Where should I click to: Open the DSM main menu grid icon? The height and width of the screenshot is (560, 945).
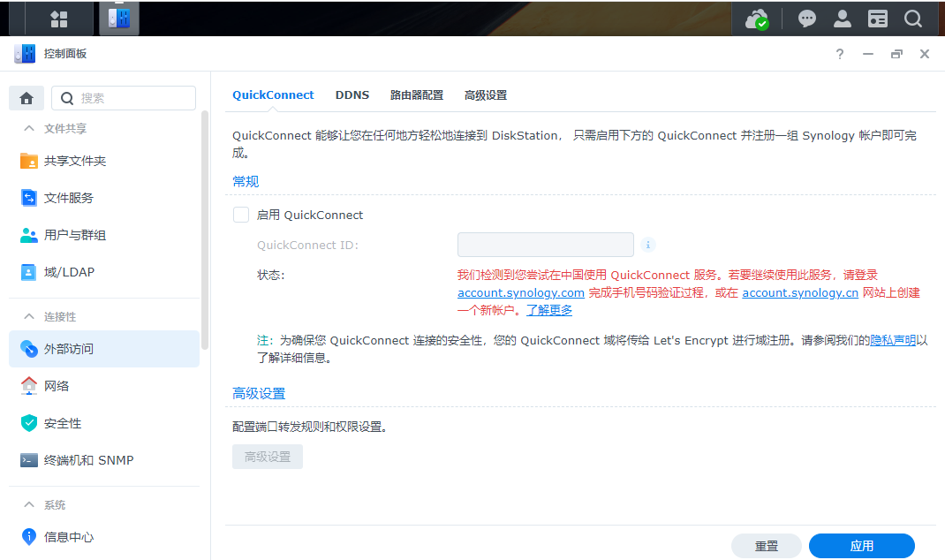(x=59, y=19)
